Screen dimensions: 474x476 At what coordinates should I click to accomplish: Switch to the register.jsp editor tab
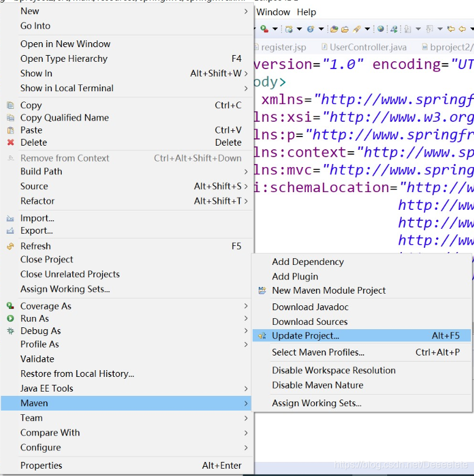(280, 47)
